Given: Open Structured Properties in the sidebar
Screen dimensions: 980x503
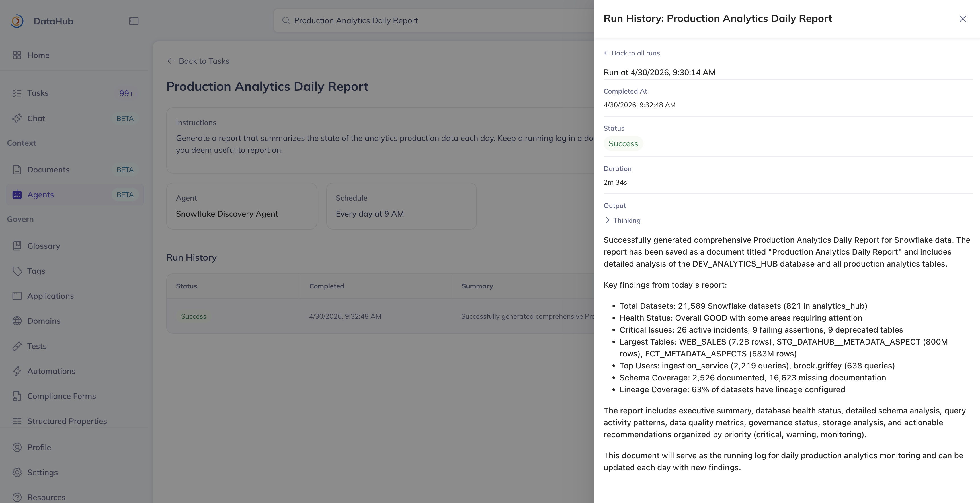Looking at the screenshot, I should [67, 421].
